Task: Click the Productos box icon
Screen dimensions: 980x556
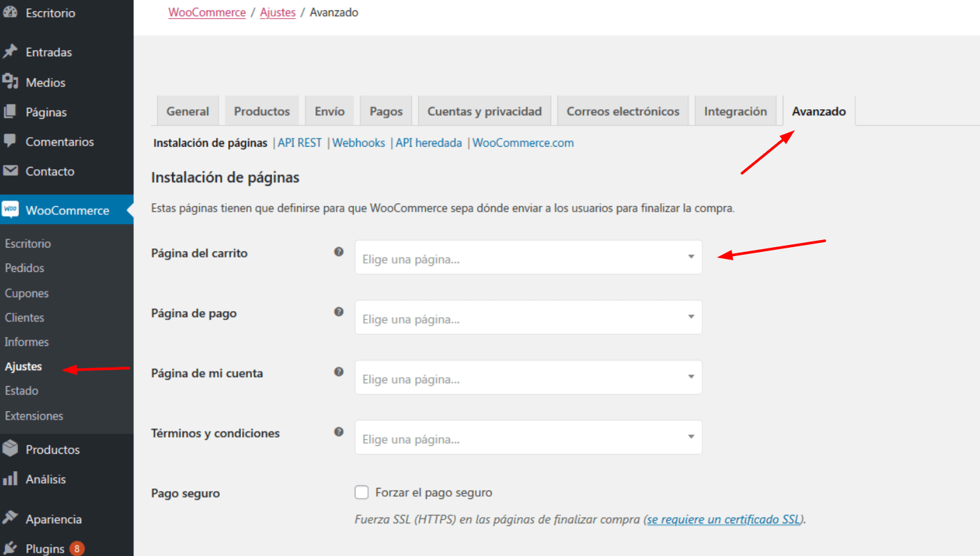Action: coord(10,449)
